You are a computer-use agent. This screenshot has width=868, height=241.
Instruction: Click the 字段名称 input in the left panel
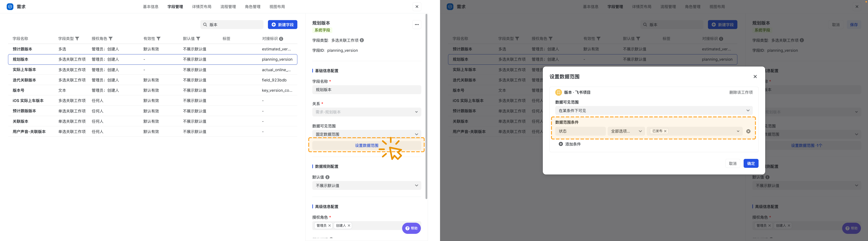(367, 90)
